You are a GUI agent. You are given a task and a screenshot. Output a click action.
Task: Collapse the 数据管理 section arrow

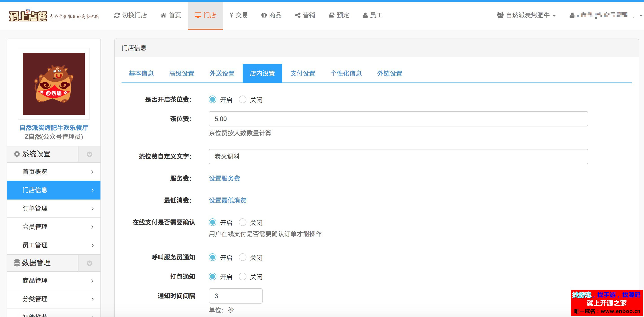click(x=89, y=263)
